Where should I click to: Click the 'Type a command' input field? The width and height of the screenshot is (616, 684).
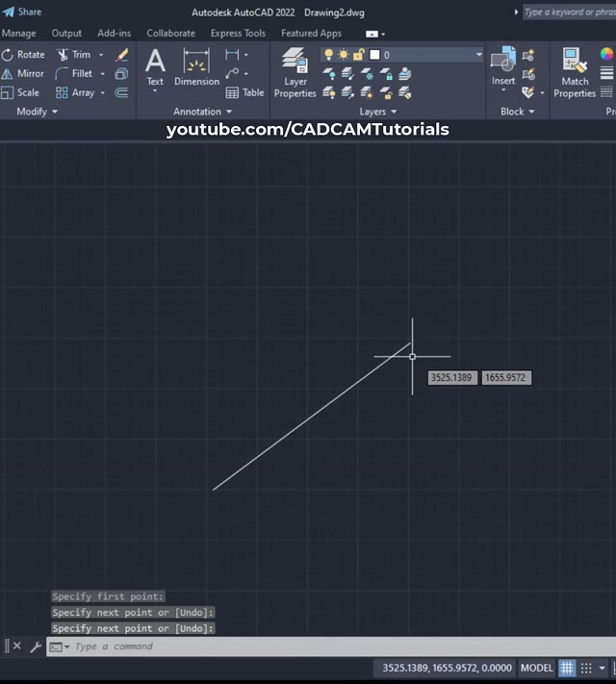click(x=289, y=646)
